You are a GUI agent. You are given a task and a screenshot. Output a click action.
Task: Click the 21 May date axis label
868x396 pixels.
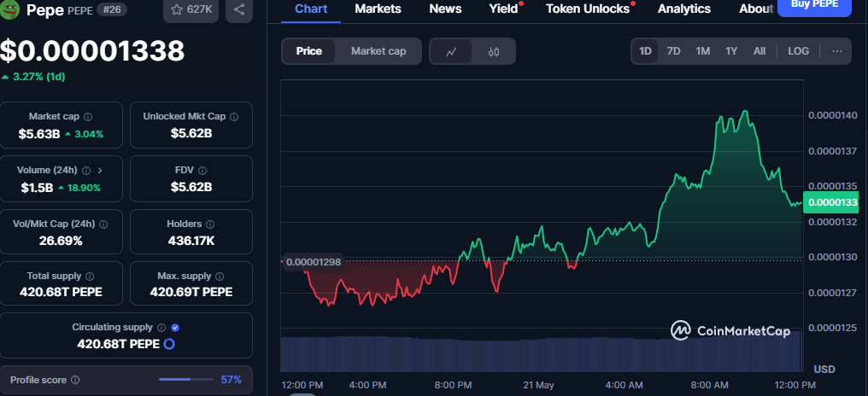point(538,385)
